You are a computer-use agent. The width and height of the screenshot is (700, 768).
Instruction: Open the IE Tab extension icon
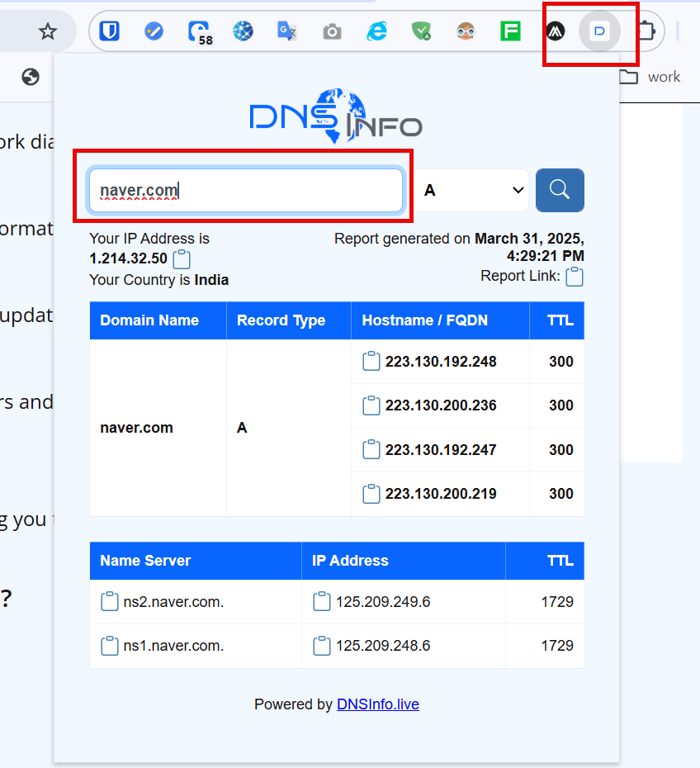[377, 31]
